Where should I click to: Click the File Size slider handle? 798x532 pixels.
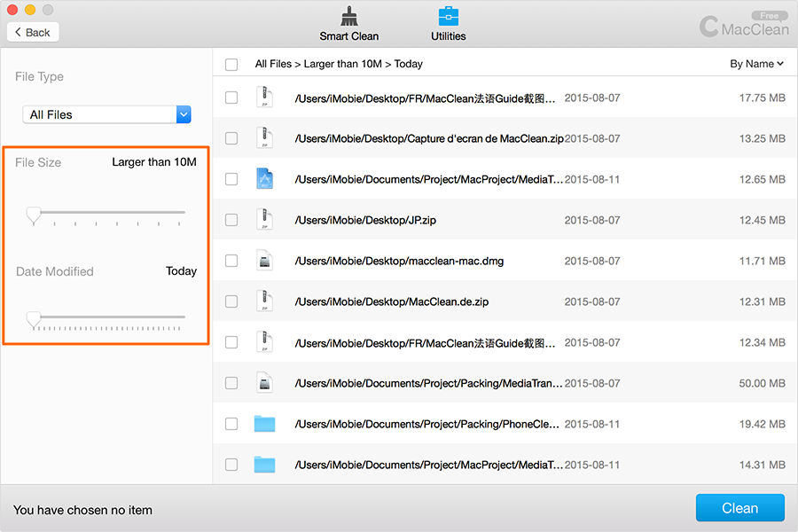click(34, 215)
